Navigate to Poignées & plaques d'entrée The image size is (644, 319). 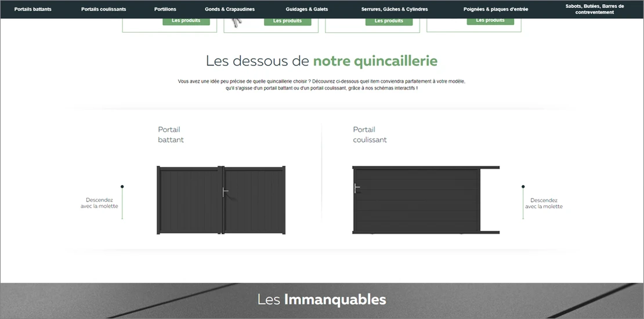(495, 9)
